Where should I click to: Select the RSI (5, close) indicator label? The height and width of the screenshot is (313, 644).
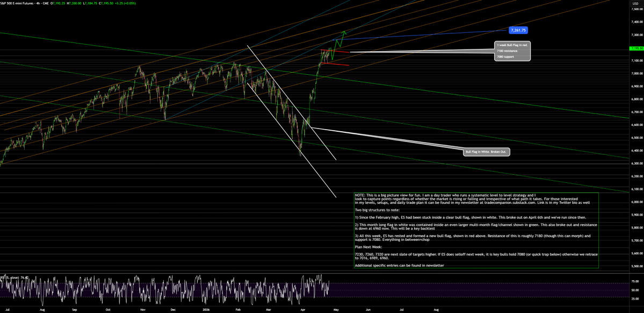click(11, 278)
